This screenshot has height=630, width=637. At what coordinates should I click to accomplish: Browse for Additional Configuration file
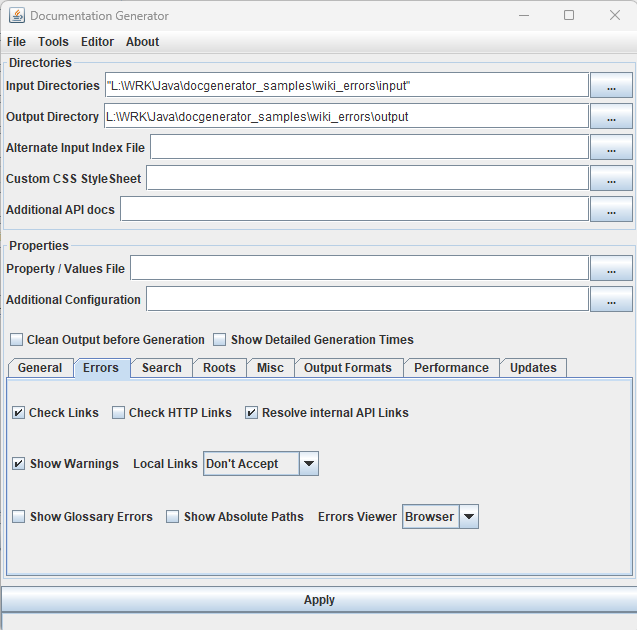coord(611,299)
